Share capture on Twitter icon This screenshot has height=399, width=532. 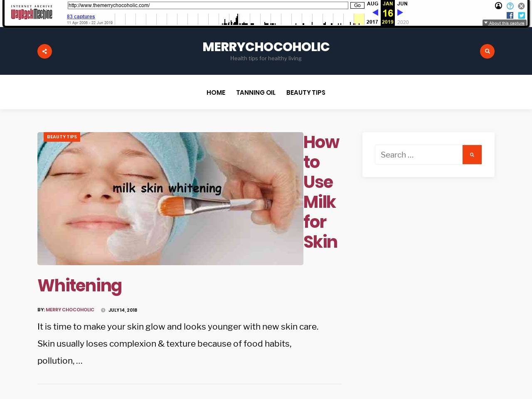[522, 15]
